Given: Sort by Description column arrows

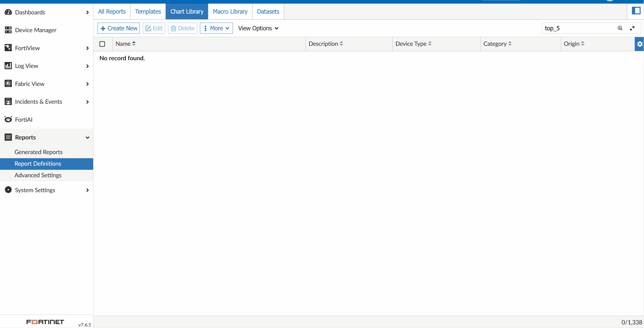Looking at the screenshot, I should (341, 44).
